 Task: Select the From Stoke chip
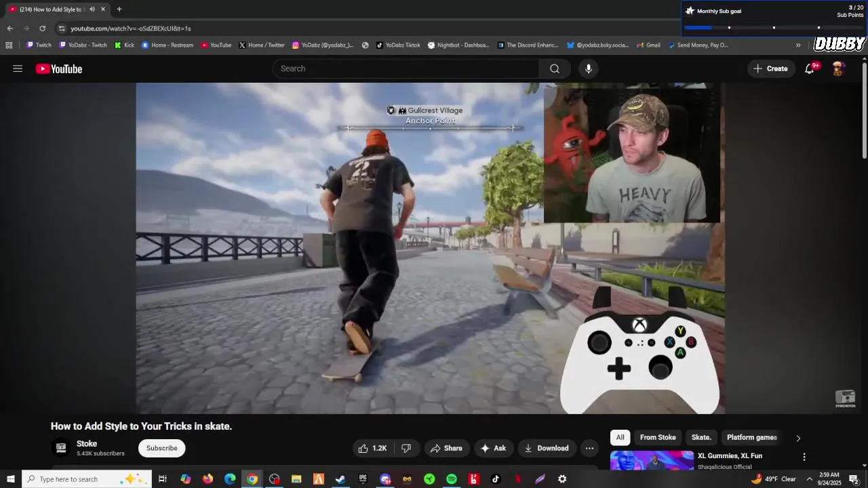658,438
